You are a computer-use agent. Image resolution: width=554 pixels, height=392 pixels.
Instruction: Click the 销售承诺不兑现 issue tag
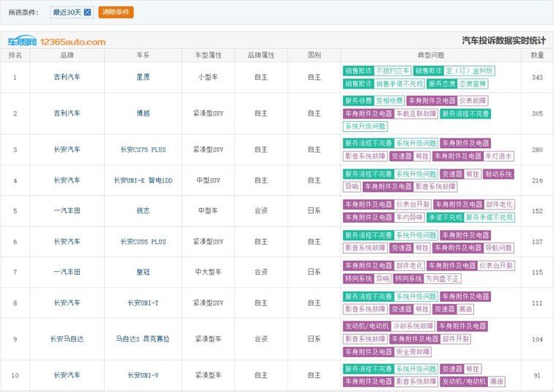399,84
